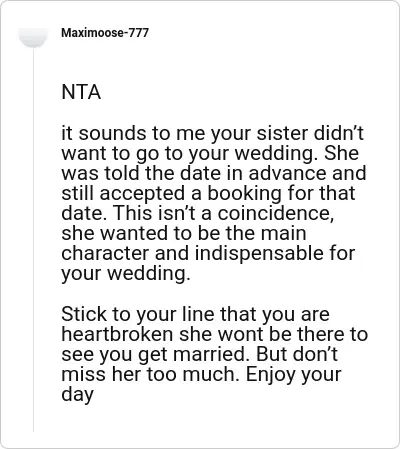Click the phrase "see you get married"
The height and width of the screenshot is (449, 400).
[155, 355]
